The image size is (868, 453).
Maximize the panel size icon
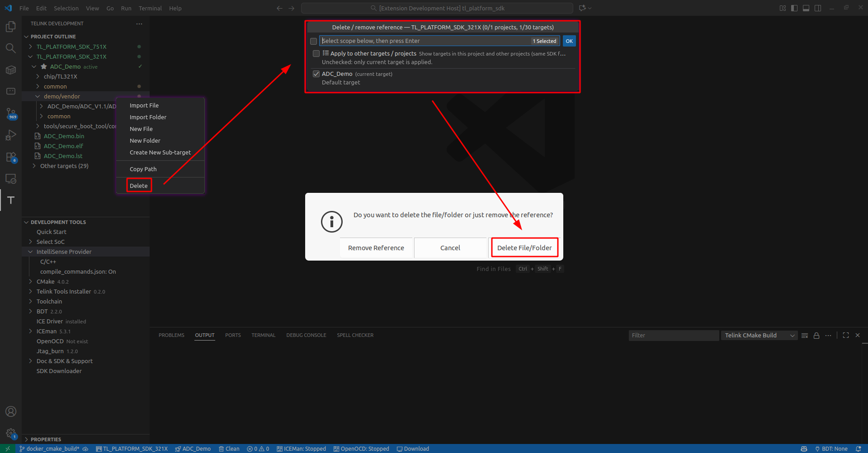846,335
